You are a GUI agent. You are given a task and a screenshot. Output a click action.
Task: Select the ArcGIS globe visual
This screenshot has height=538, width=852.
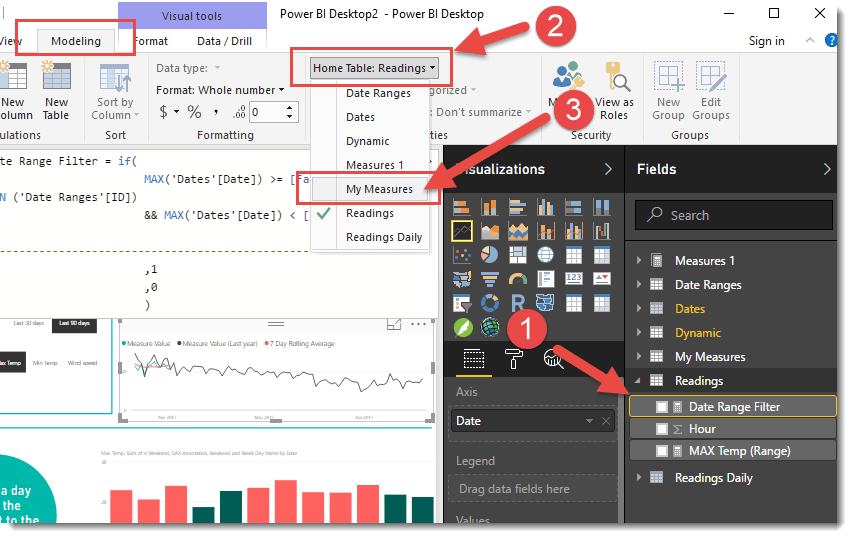[x=490, y=328]
